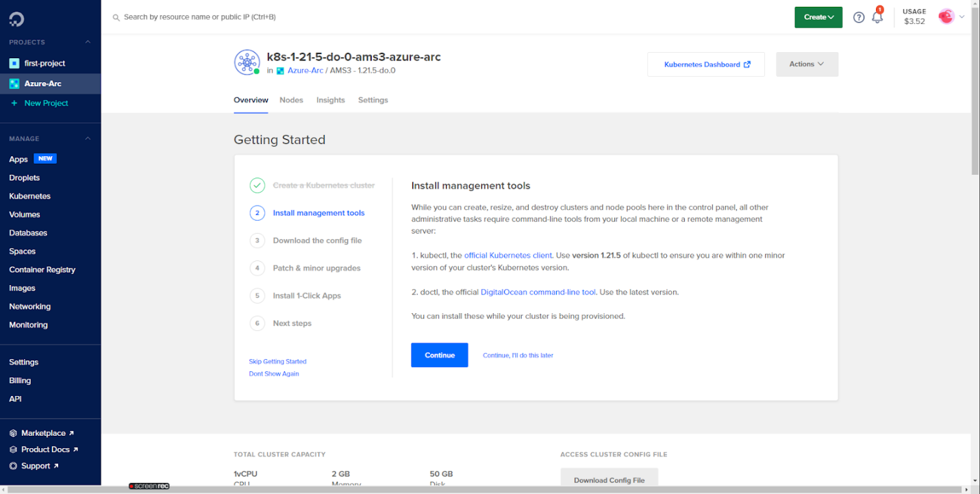Image resolution: width=980 pixels, height=494 pixels.
Task: Switch to the Settings tab
Action: pyautogui.click(x=373, y=100)
